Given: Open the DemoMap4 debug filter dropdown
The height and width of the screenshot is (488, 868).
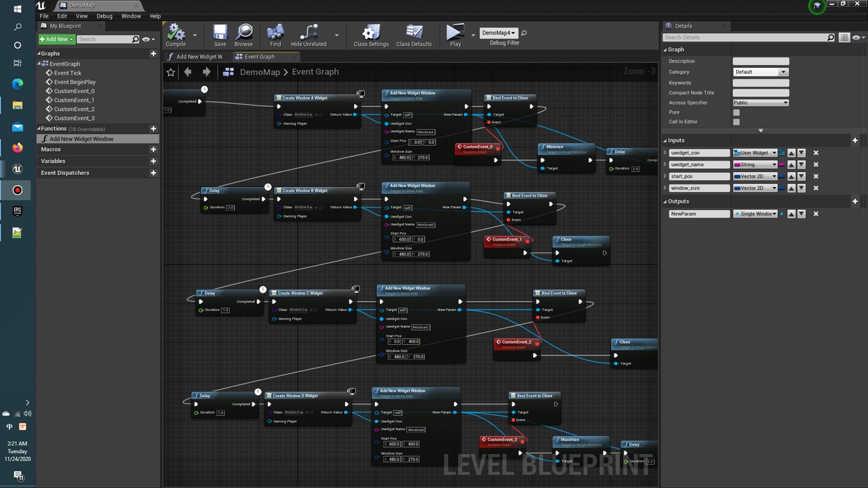Looking at the screenshot, I should (498, 33).
